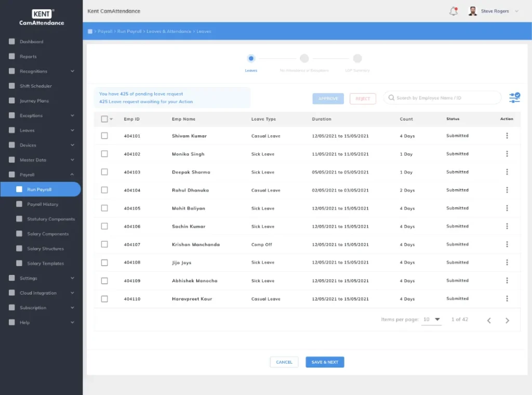This screenshot has height=395, width=532.
Task: Open Statutory Components in sidebar
Action: (x=51, y=219)
